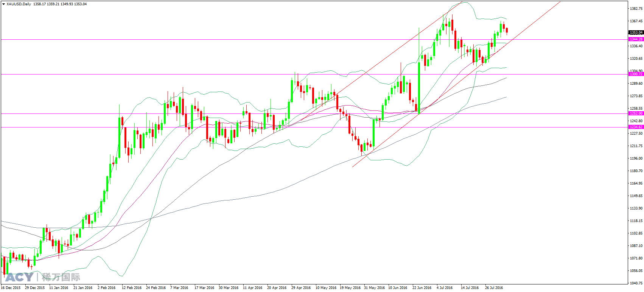Click the 1180.70 price axis label

(636, 171)
